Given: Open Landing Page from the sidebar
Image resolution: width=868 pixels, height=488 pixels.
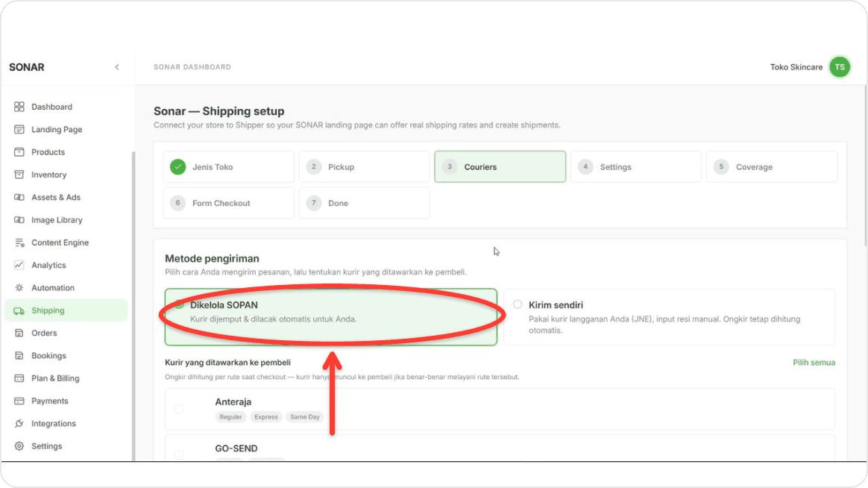Looking at the screenshot, I should coord(57,129).
